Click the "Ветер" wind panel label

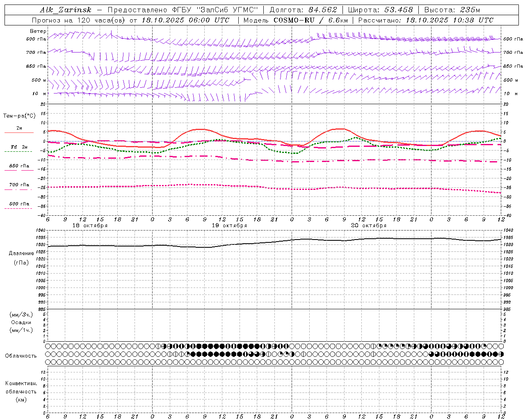(x=38, y=31)
